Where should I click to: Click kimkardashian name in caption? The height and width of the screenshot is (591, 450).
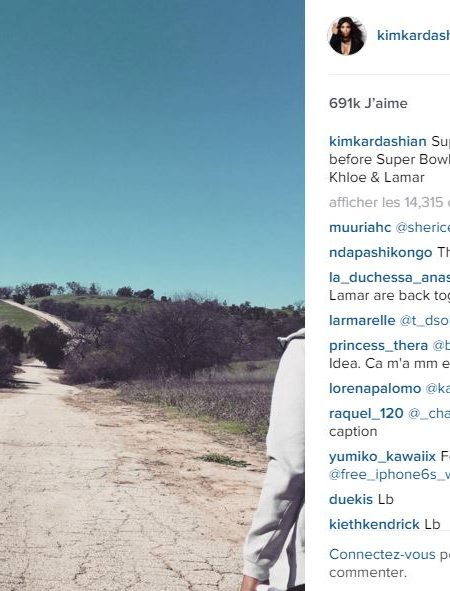click(378, 141)
